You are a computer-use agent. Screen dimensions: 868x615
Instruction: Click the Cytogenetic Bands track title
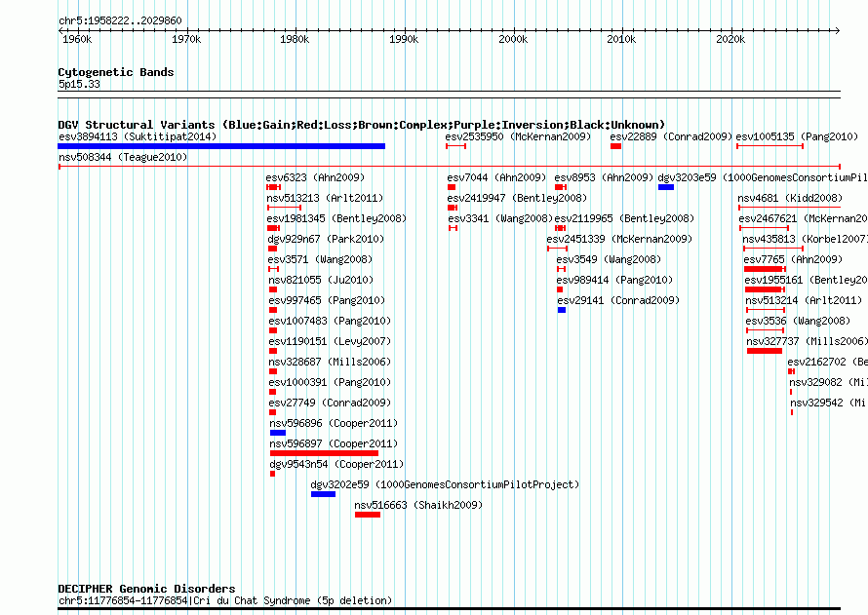pyautogui.click(x=116, y=72)
